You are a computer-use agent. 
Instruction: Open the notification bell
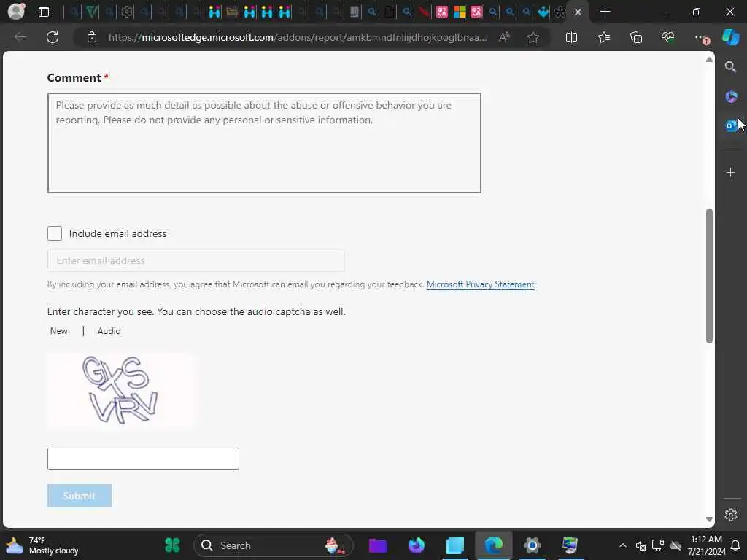(x=735, y=545)
